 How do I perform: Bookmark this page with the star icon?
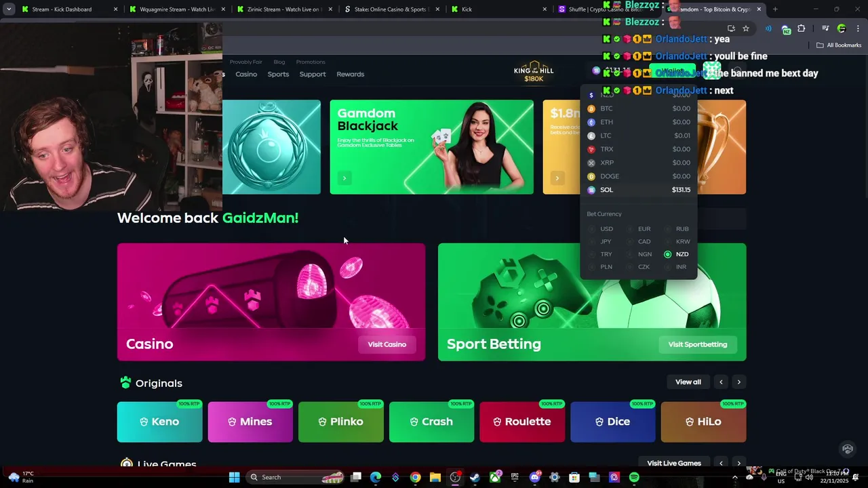pyautogui.click(x=746, y=28)
